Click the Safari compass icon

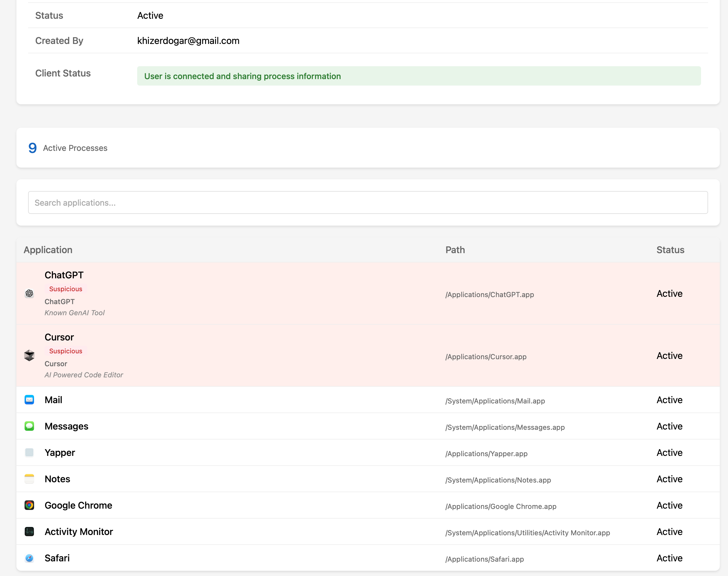tap(29, 558)
